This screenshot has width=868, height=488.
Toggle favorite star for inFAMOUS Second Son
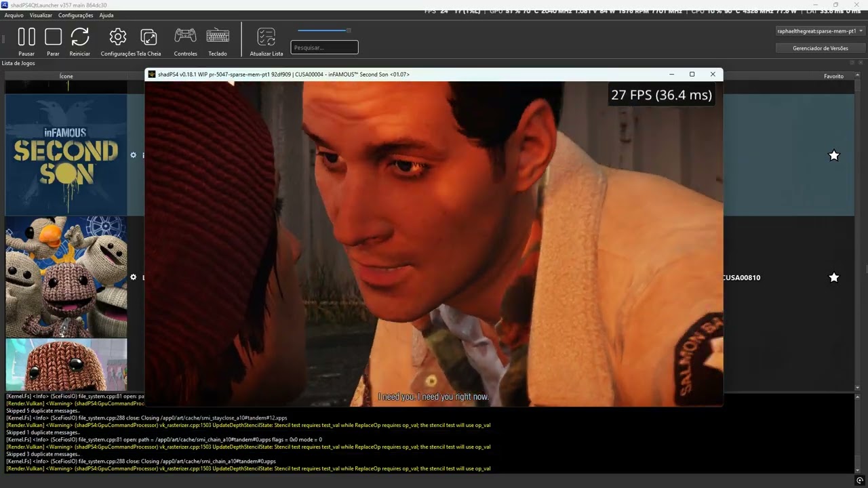[x=834, y=155]
